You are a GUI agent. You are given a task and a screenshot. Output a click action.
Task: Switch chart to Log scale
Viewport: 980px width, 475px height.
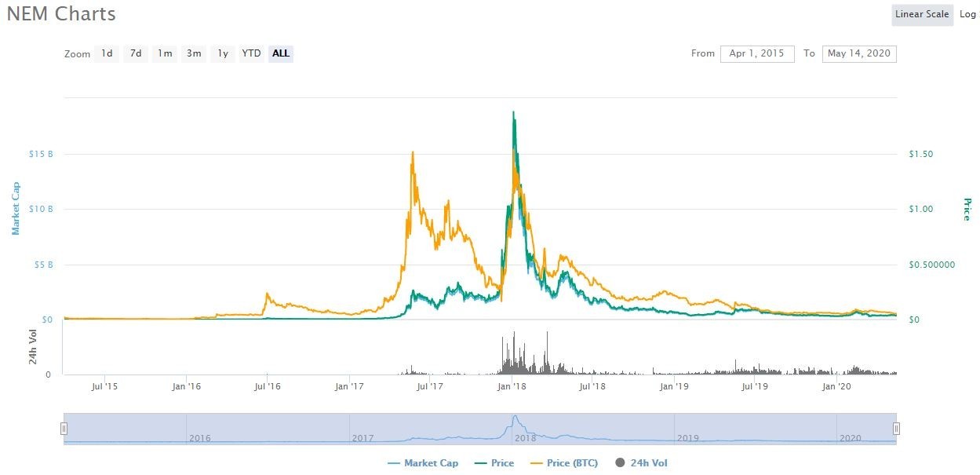tap(969, 14)
